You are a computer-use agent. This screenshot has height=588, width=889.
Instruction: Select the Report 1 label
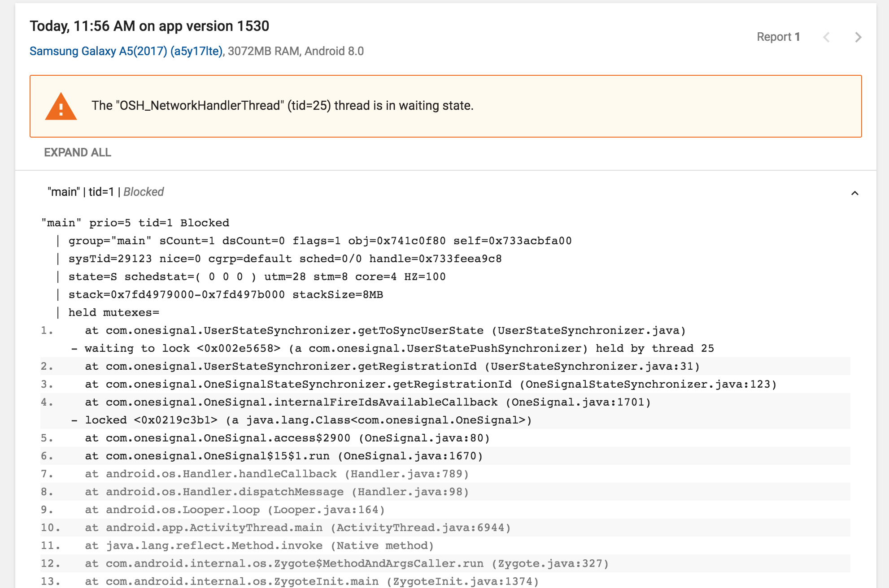(x=778, y=37)
